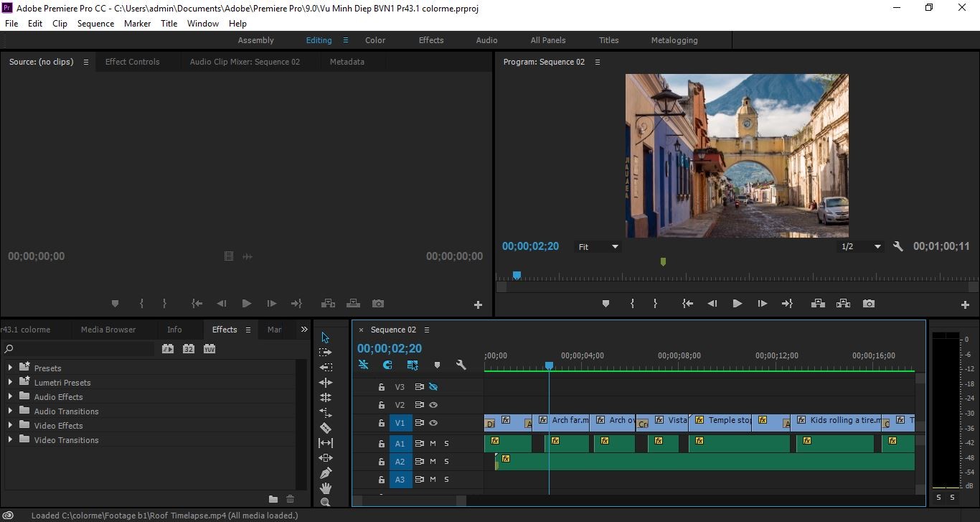This screenshot has height=522, width=980.
Task: Switch to the Color workspace
Action: click(x=375, y=40)
